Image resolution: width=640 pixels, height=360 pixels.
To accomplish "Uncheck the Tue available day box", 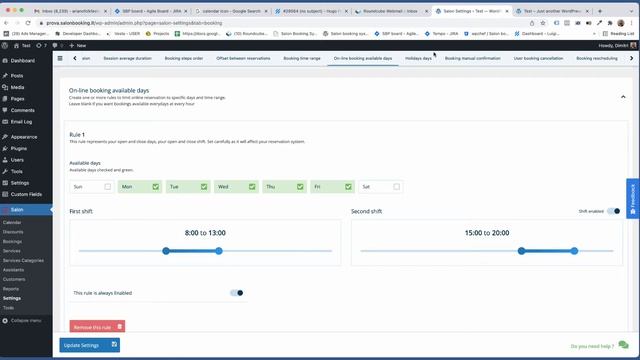I will pyautogui.click(x=204, y=187).
